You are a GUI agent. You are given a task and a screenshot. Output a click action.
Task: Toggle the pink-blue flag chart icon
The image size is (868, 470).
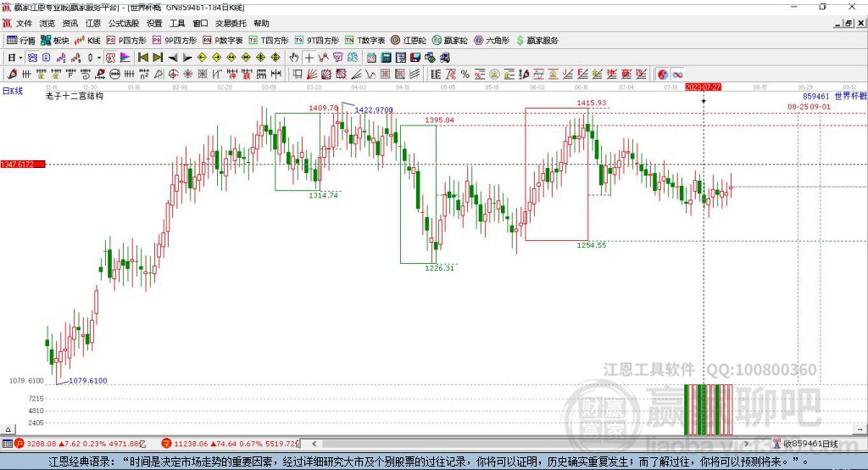coord(125,58)
